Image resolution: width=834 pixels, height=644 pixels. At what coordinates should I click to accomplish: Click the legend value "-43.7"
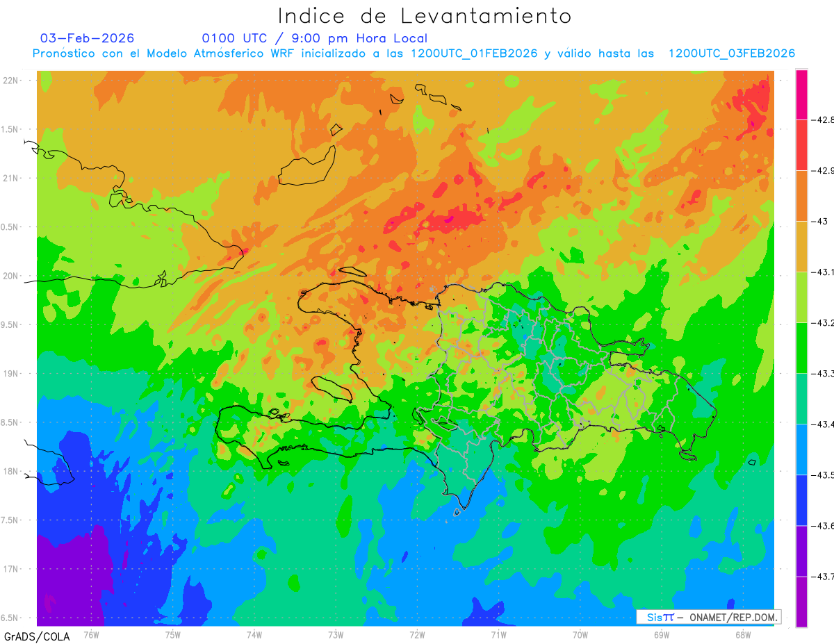(822, 577)
